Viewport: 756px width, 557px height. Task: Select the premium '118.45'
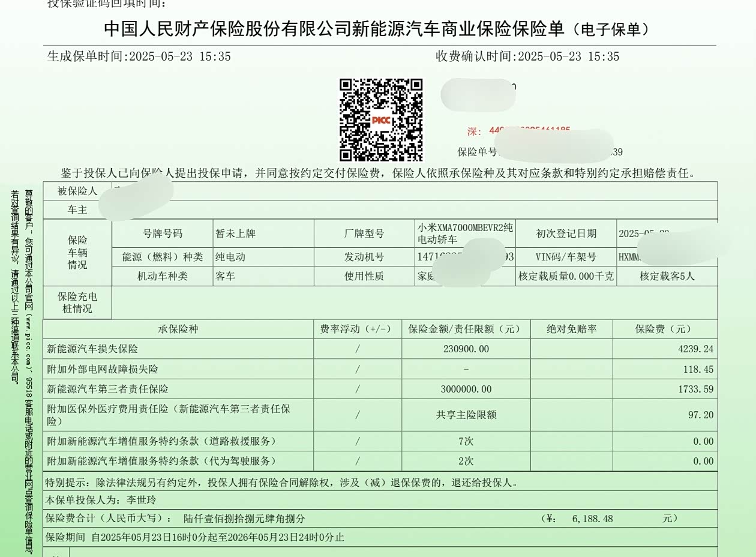[x=698, y=369]
